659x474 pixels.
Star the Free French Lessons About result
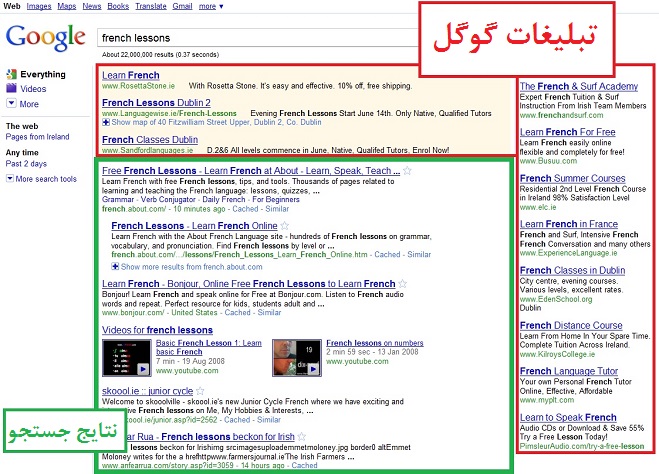[x=407, y=171]
